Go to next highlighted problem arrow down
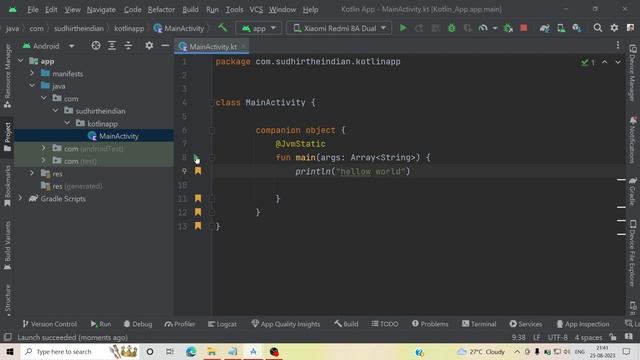Image resolution: width=640 pixels, height=360 pixels. [618, 62]
